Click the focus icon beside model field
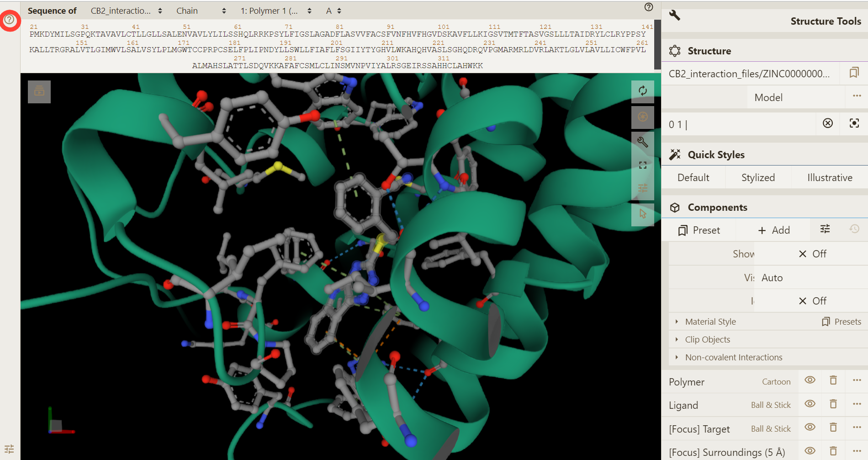This screenshot has height=460, width=868. pyautogui.click(x=854, y=123)
